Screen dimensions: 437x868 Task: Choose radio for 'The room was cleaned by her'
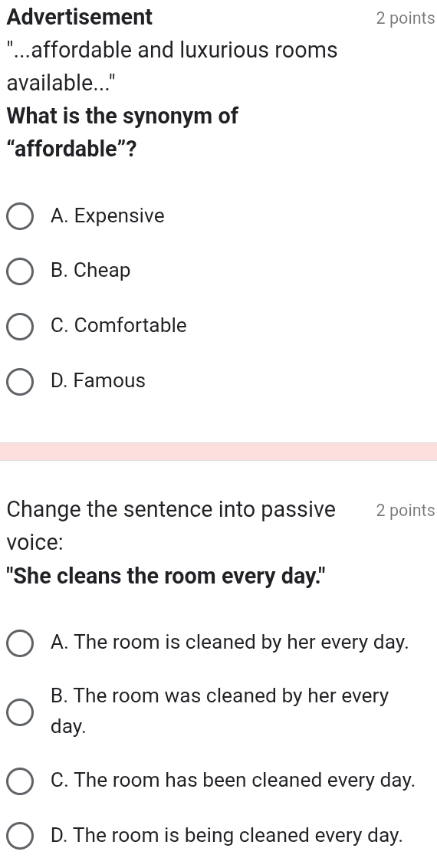(x=19, y=712)
